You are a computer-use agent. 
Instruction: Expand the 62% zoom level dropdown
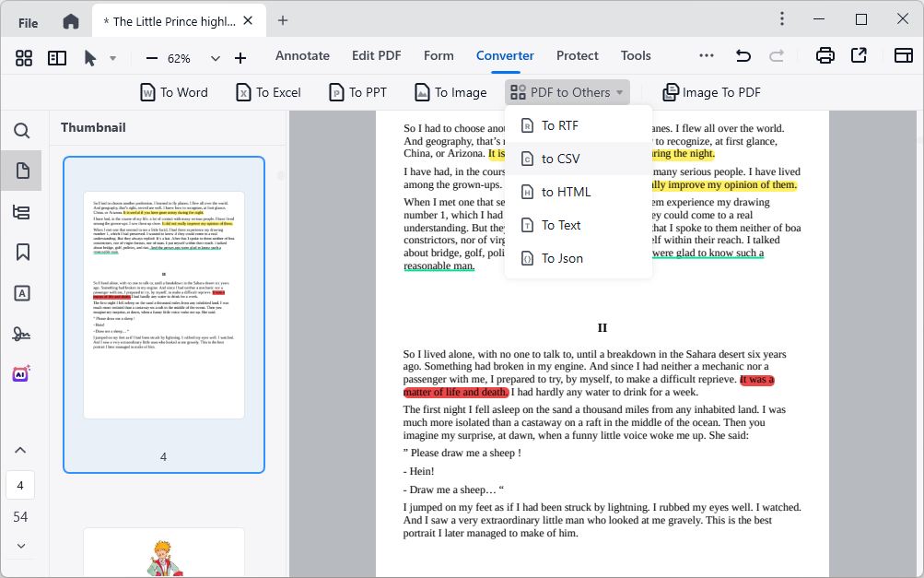(216, 58)
